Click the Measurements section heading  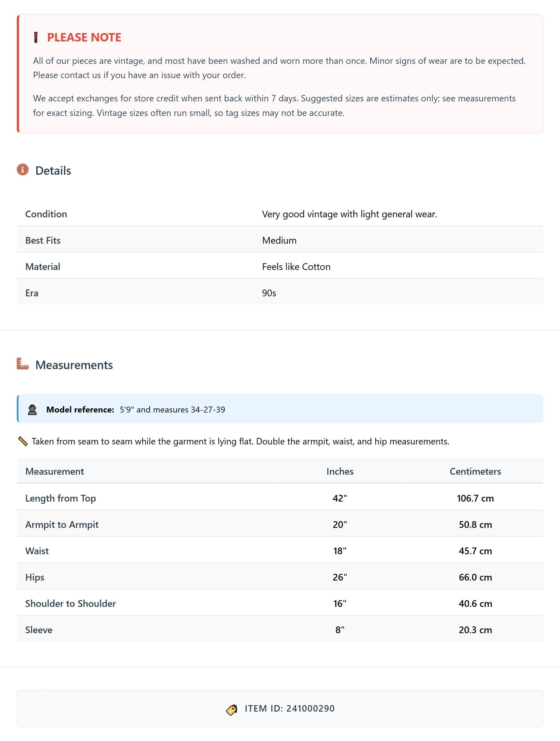coord(74,365)
